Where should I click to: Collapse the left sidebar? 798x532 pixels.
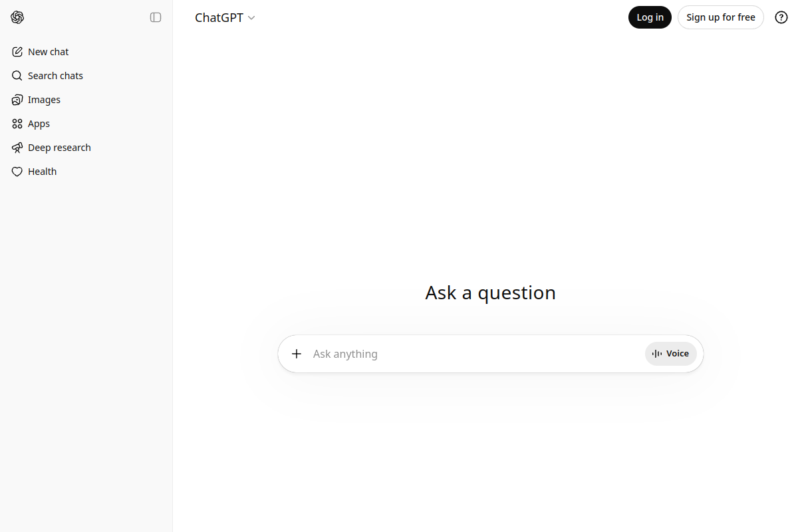click(x=156, y=17)
